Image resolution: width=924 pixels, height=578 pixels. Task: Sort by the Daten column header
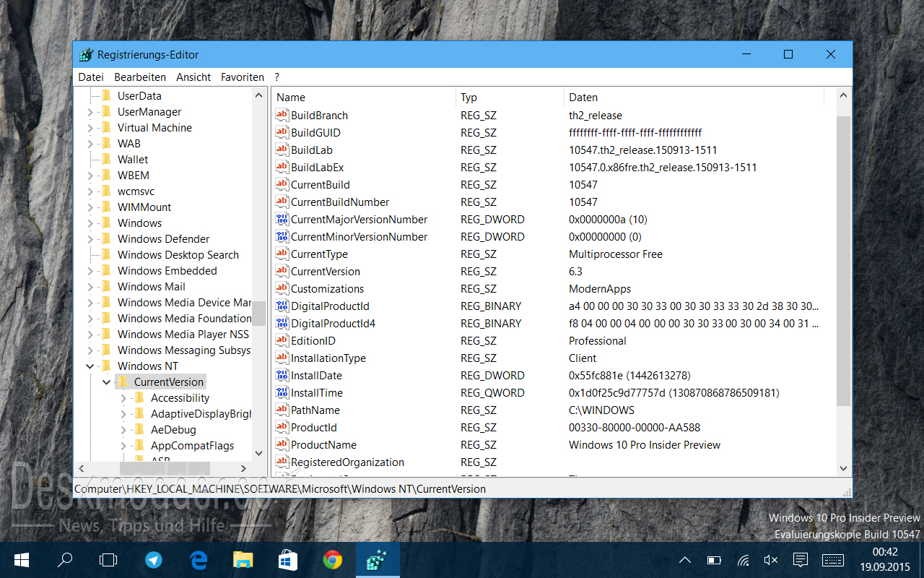click(x=693, y=97)
